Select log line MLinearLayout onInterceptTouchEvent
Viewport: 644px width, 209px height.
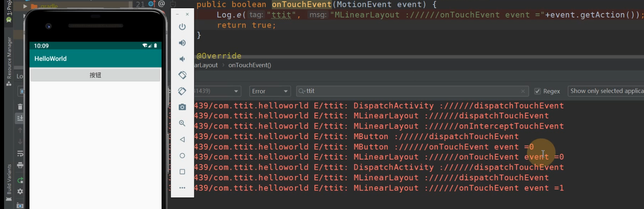click(378, 126)
